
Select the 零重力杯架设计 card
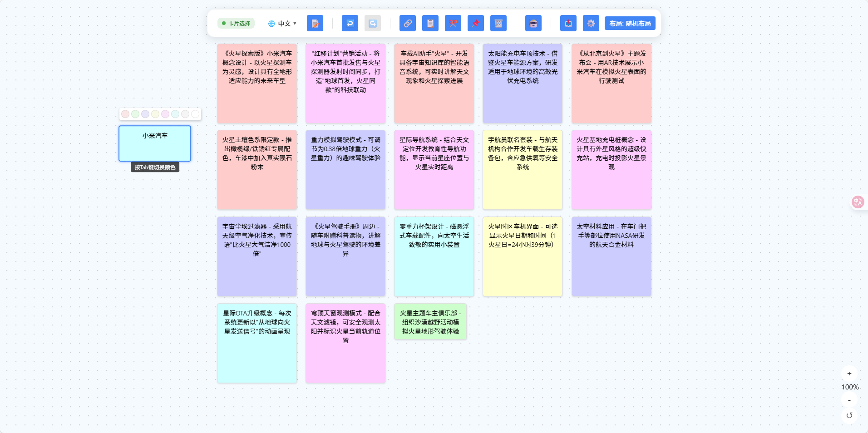coord(434,256)
